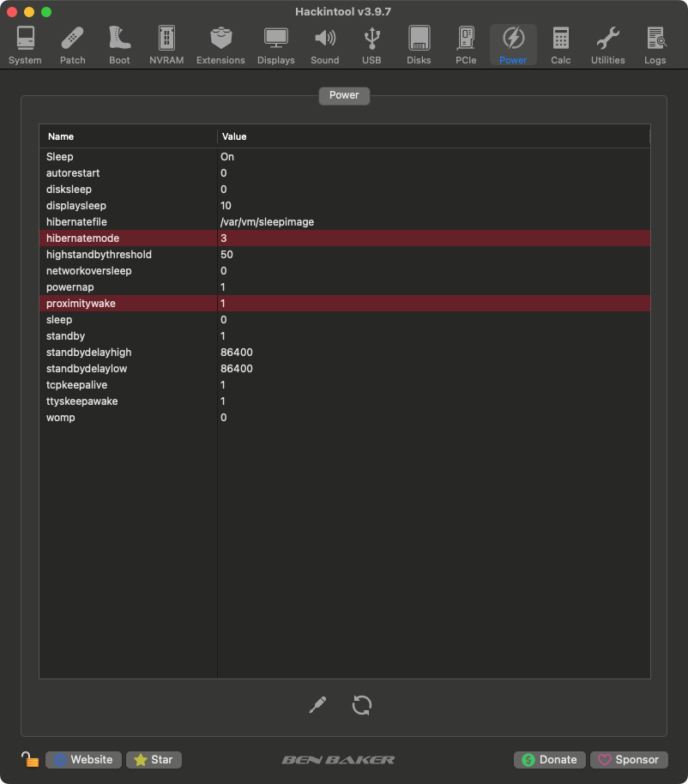Click the refresh power settings icon

point(361,705)
